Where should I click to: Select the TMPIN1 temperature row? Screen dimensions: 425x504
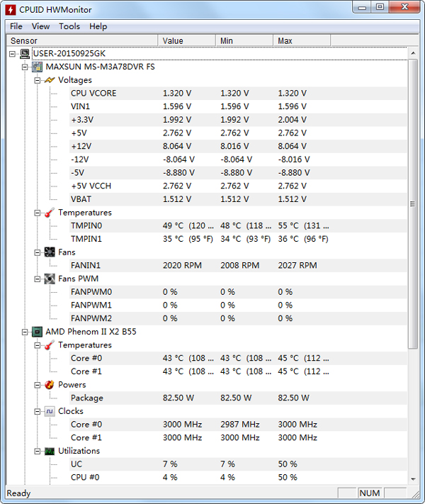tap(239, 239)
